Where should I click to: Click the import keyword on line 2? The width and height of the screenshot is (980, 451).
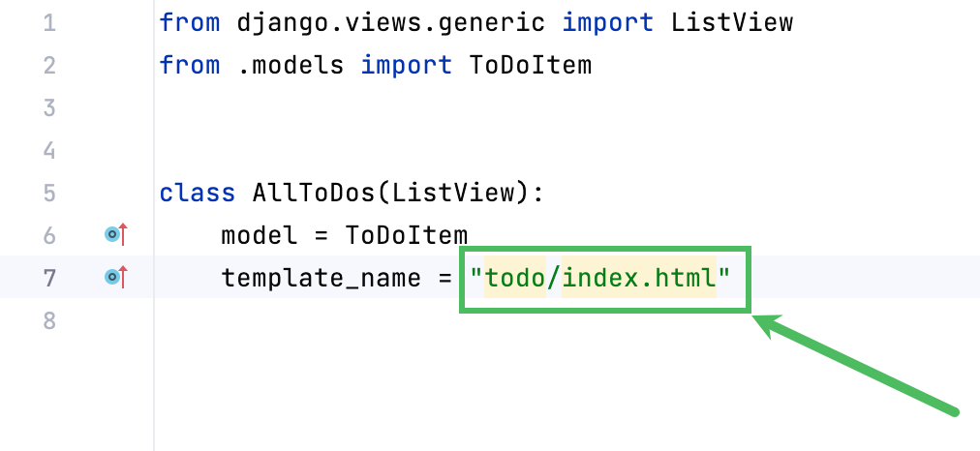click(x=407, y=65)
